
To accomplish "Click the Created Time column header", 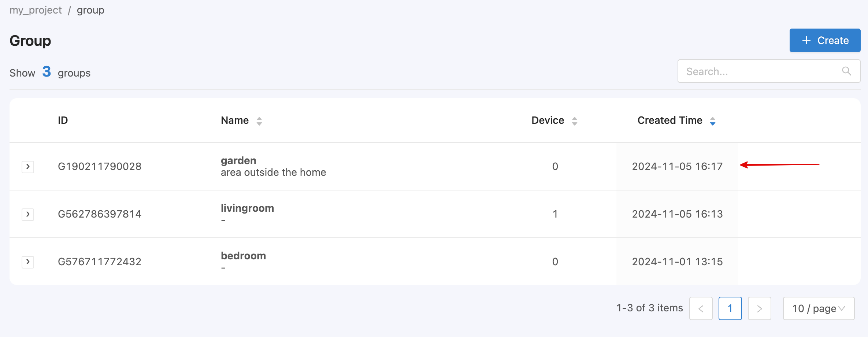I will [670, 120].
